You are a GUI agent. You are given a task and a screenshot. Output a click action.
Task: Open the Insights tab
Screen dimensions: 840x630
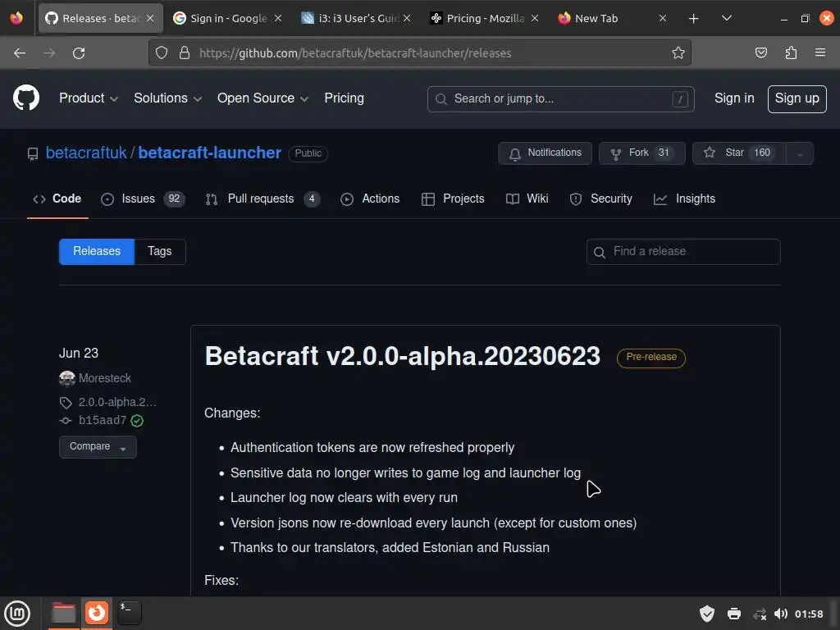684,199
